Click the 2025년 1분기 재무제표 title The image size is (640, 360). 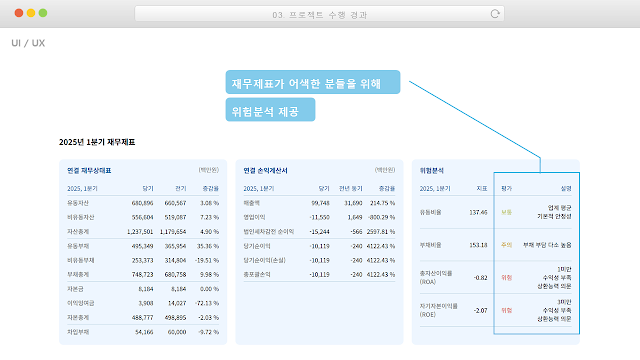coord(97,142)
